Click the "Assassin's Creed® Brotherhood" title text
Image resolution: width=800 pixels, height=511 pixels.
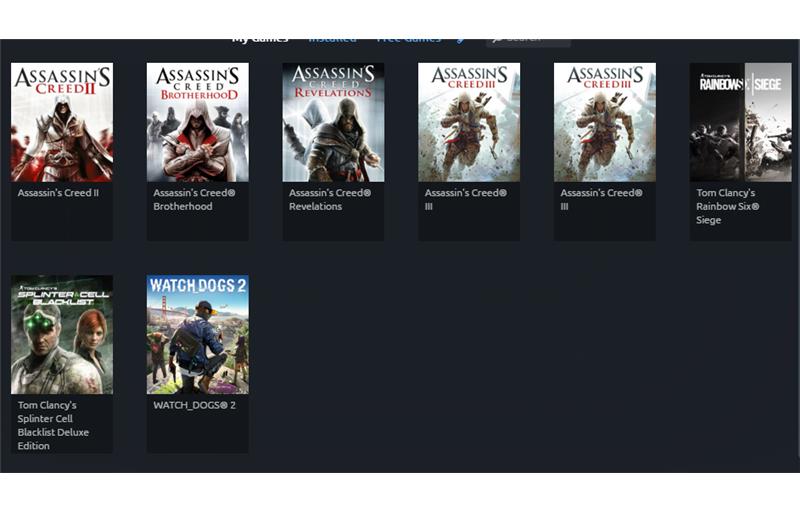point(194,199)
